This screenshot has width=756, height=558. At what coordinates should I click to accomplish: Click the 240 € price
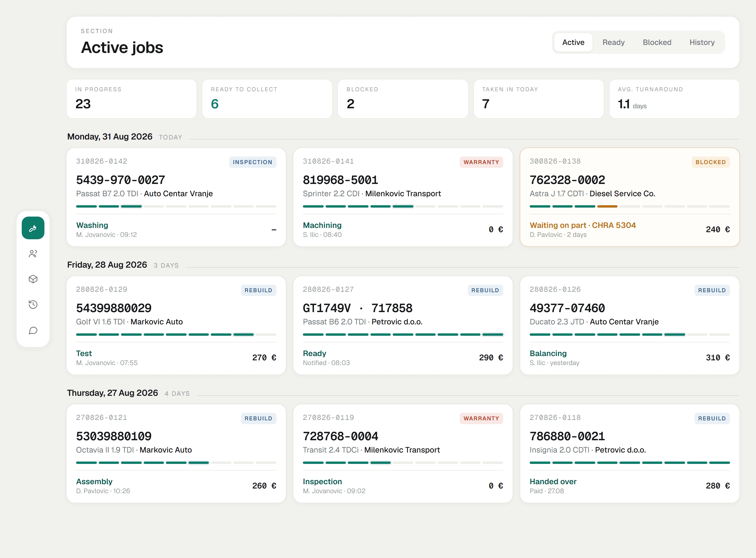(717, 229)
